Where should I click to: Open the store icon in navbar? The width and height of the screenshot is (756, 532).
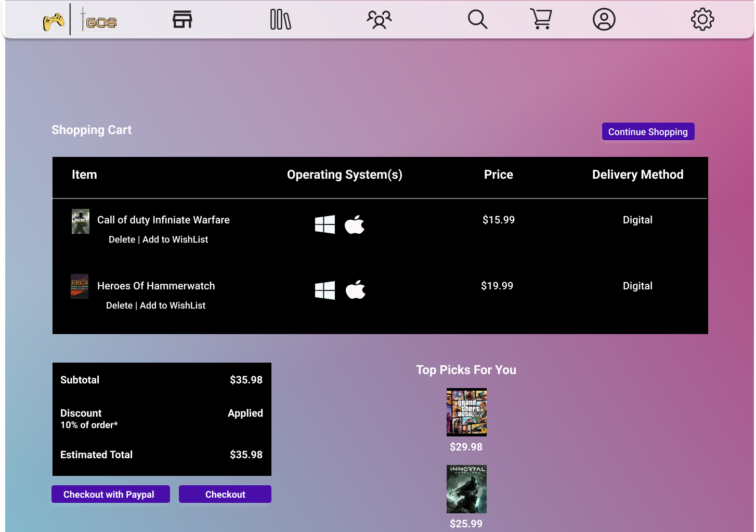[x=183, y=19]
